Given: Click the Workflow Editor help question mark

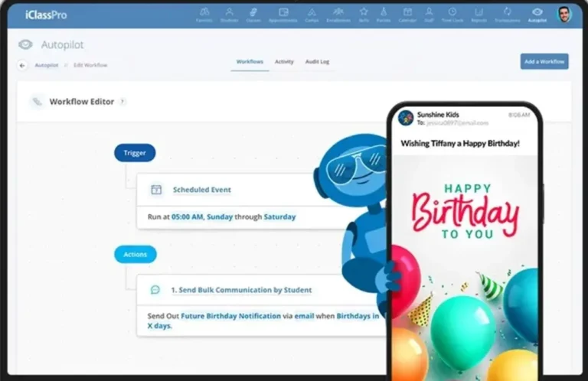Looking at the screenshot, I should [122, 102].
